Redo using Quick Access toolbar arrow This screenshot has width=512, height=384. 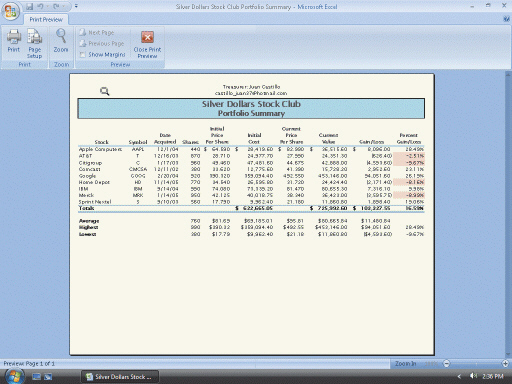pos(56,6)
